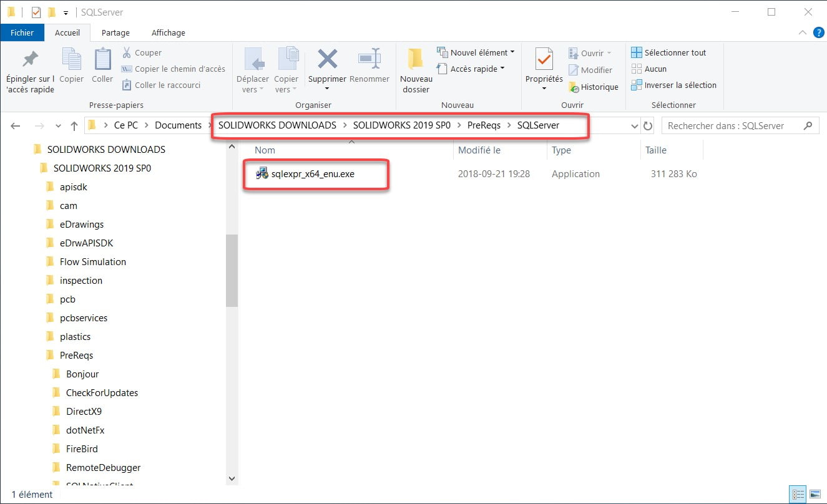
Task: Open pcbservices folder in tree
Action: click(84, 317)
